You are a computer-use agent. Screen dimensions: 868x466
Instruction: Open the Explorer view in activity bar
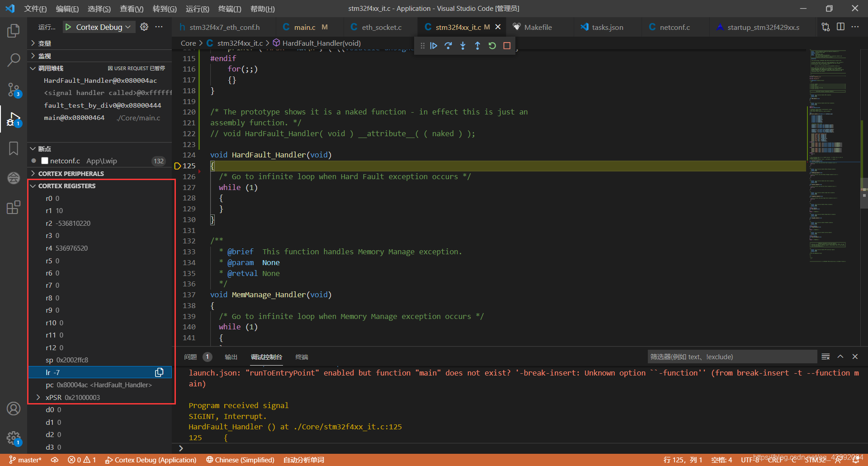[14, 31]
